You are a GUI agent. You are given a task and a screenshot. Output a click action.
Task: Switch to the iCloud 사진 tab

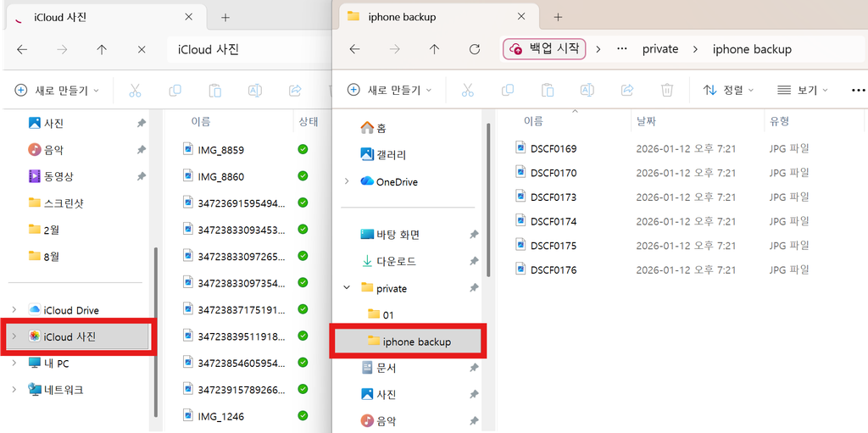coord(105,17)
